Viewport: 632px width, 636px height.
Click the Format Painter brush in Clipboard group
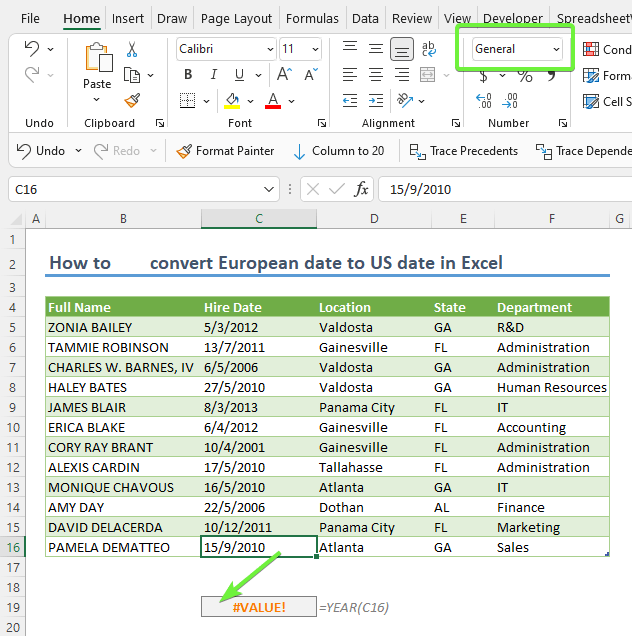pos(132,101)
